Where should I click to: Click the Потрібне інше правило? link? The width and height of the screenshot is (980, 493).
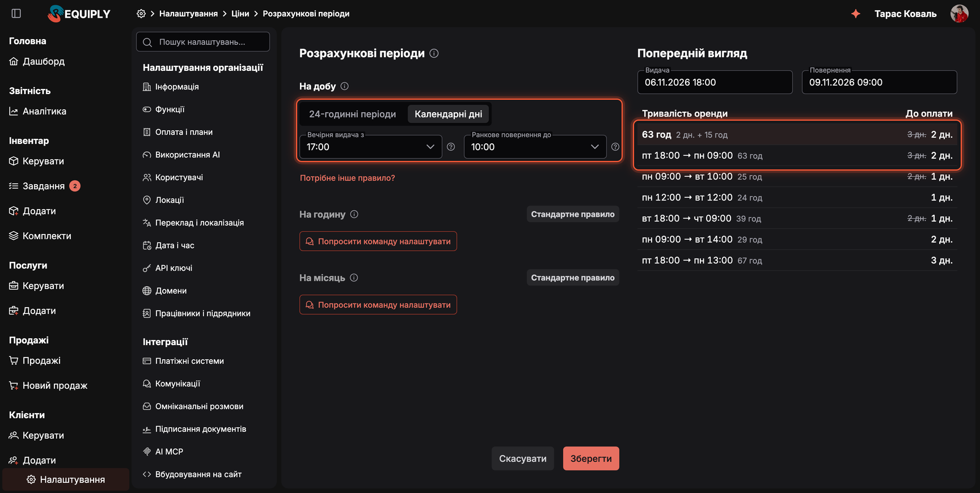point(347,178)
